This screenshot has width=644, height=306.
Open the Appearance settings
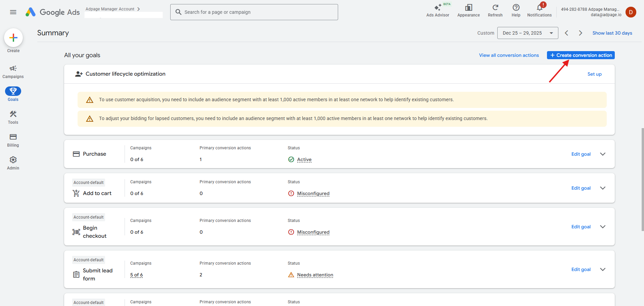(x=468, y=10)
